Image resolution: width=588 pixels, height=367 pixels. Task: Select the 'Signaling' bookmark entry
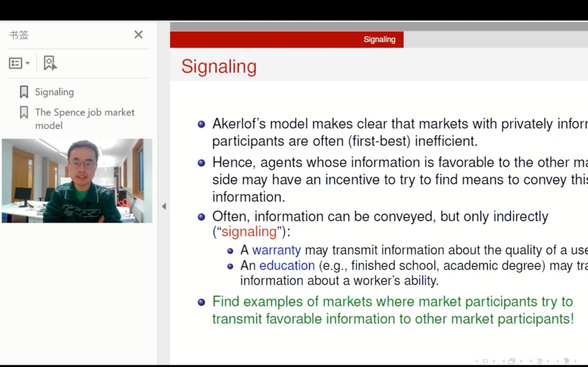click(x=54, y=92)
